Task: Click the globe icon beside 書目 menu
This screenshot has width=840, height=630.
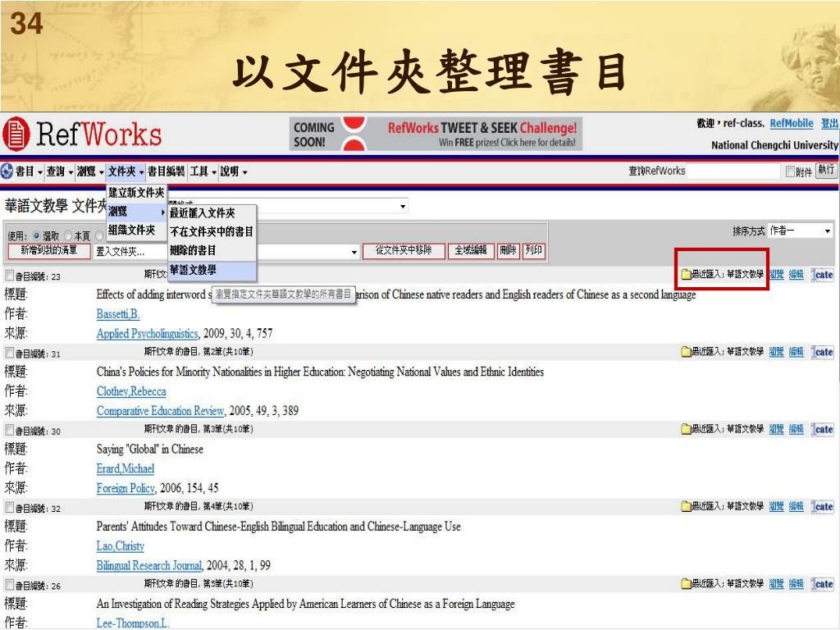Action: 7,171
